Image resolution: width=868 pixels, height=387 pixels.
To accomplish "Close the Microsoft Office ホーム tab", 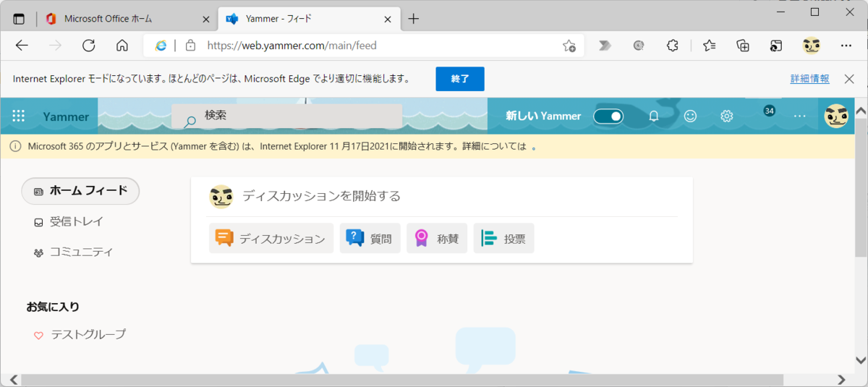I will pyautogui.click(x=206, y=19).
